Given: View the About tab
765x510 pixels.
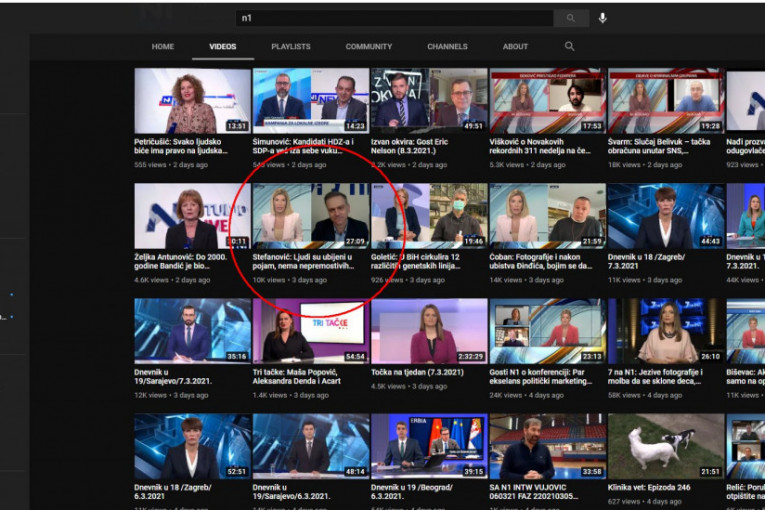Looking at the screenshot, I should point(515,47).
